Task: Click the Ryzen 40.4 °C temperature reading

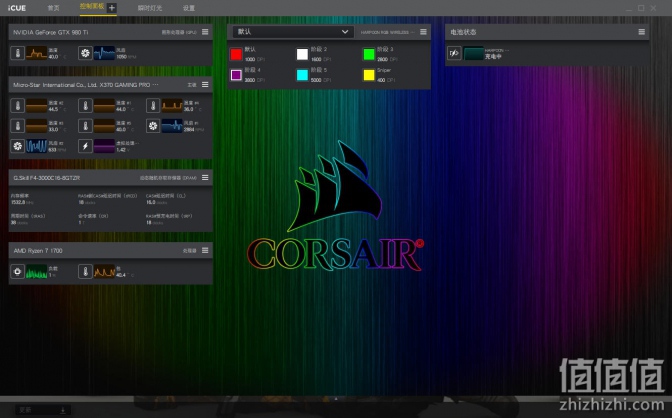Action: click(x=121, y=274)
